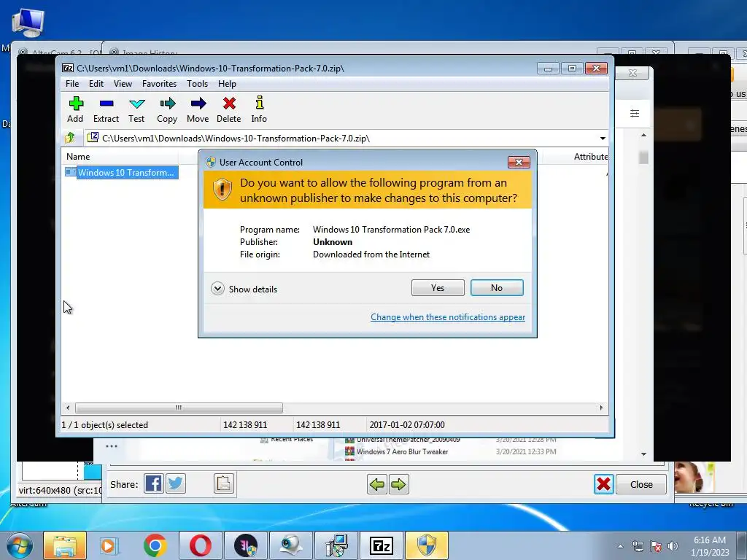Click 1 / 1 object(s) selected status text

[105, 425]
